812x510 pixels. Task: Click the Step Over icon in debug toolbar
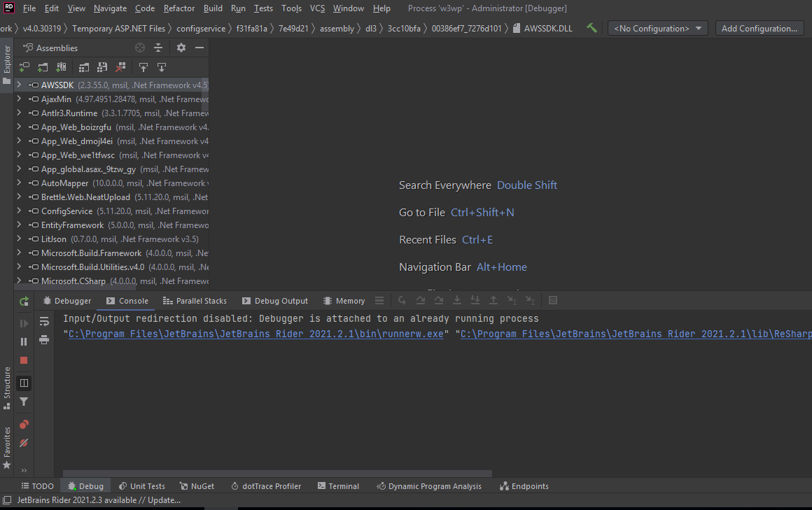point(421,300)
